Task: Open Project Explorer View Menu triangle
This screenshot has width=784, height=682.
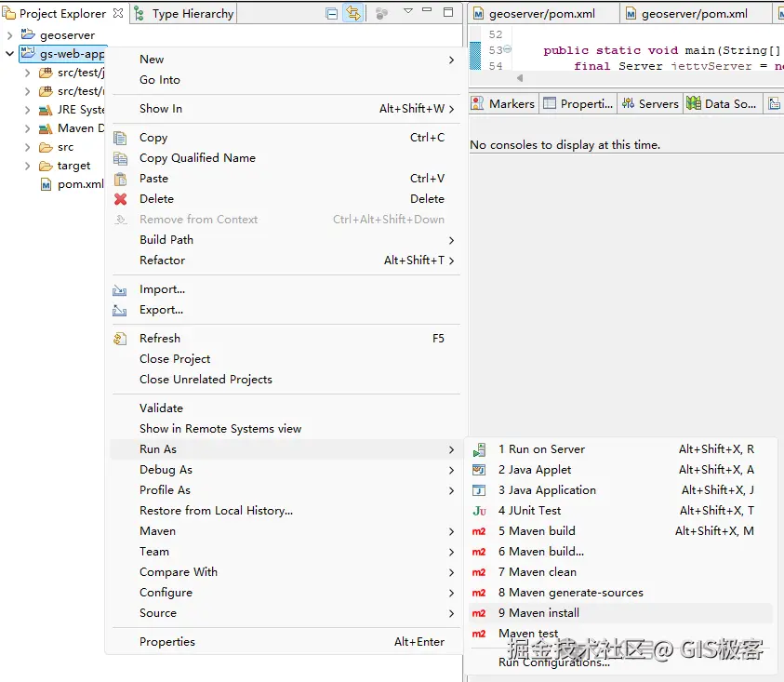Action: 408,11
